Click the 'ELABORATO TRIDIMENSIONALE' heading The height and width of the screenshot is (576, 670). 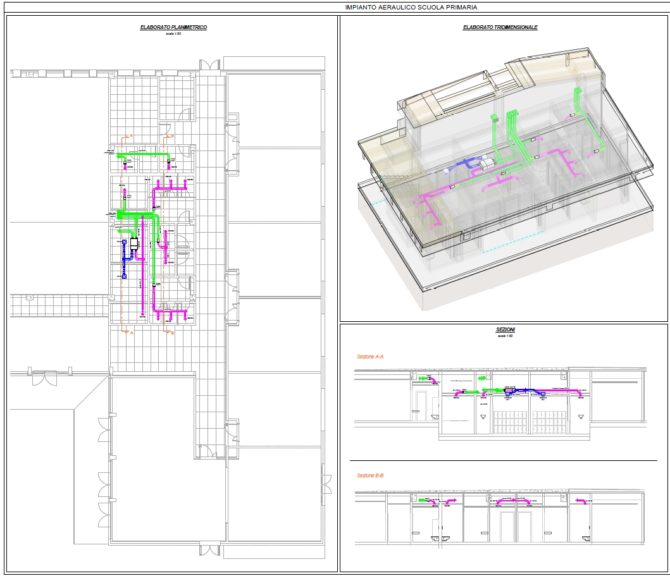pos(500,27)
